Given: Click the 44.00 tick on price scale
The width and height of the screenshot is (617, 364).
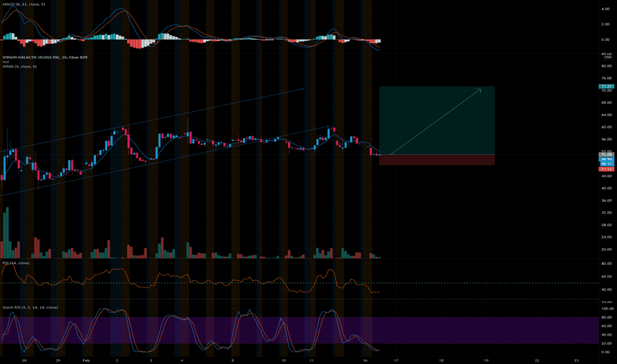Looking at the screenshot, I should (606, 176).
